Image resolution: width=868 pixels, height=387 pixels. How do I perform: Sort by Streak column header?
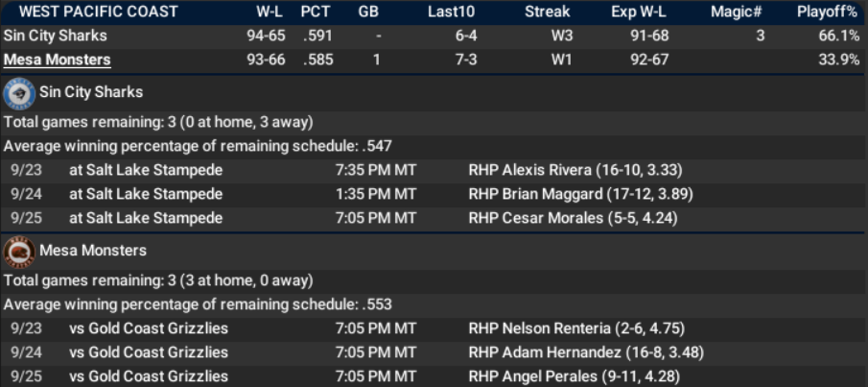547,12
